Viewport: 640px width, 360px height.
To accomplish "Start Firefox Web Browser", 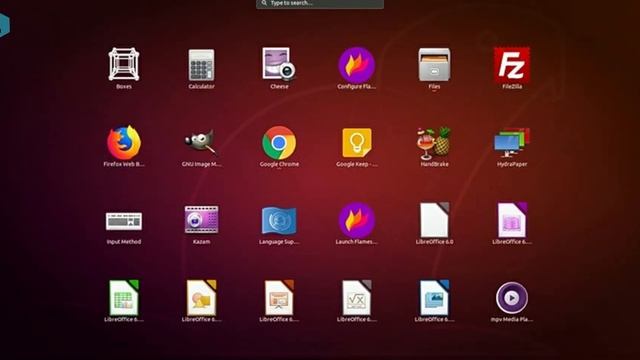I will click(124, 142).
